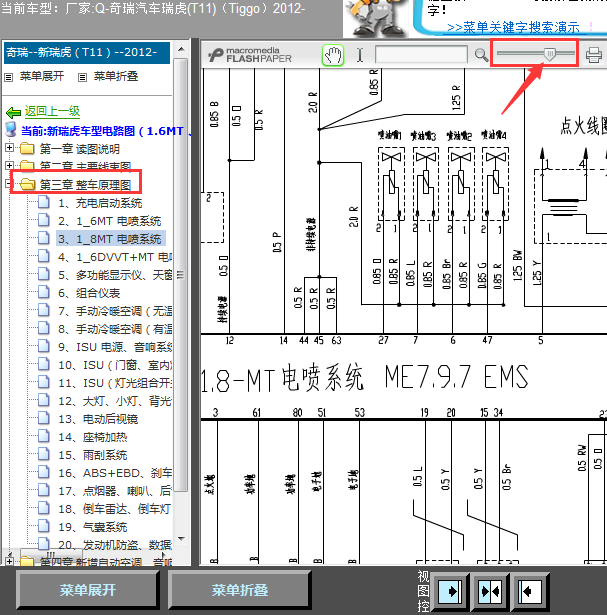The width and height of the screenshot is (607, 615).
Task: Click the document icon beside 19、气囊系统
Action: click(44, 526)
